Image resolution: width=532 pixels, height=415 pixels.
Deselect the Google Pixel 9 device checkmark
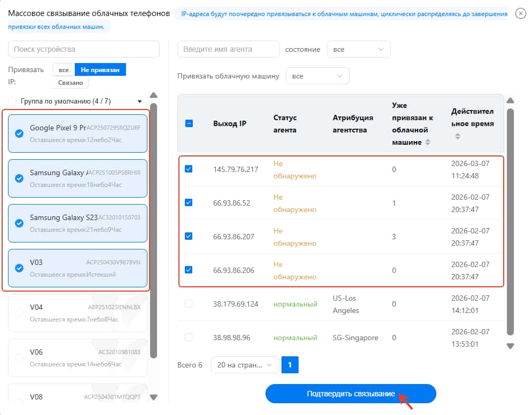tap(19, 134)
